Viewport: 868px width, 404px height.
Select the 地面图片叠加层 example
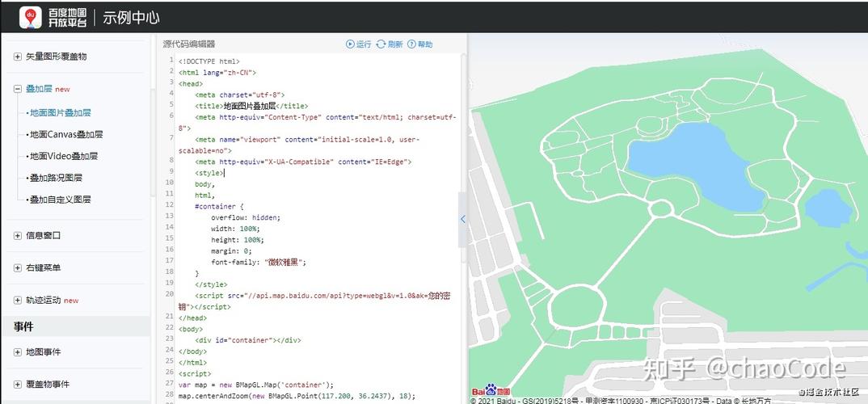60,113
